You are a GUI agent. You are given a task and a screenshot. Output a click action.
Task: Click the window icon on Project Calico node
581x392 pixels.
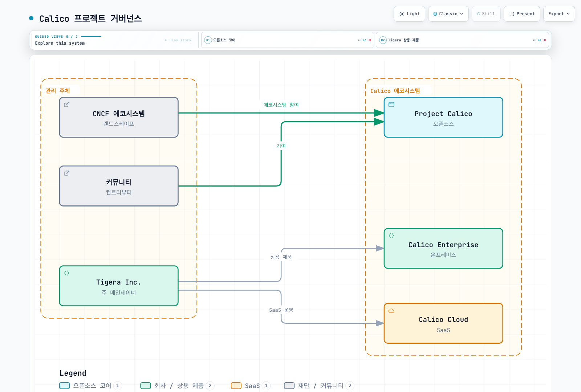pyautogui.click(x=391, y=105)
